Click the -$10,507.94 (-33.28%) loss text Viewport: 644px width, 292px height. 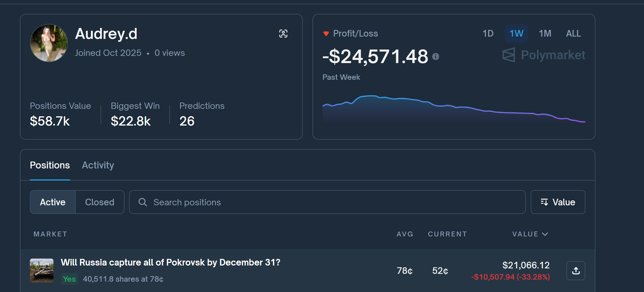(x=511, y=277)
